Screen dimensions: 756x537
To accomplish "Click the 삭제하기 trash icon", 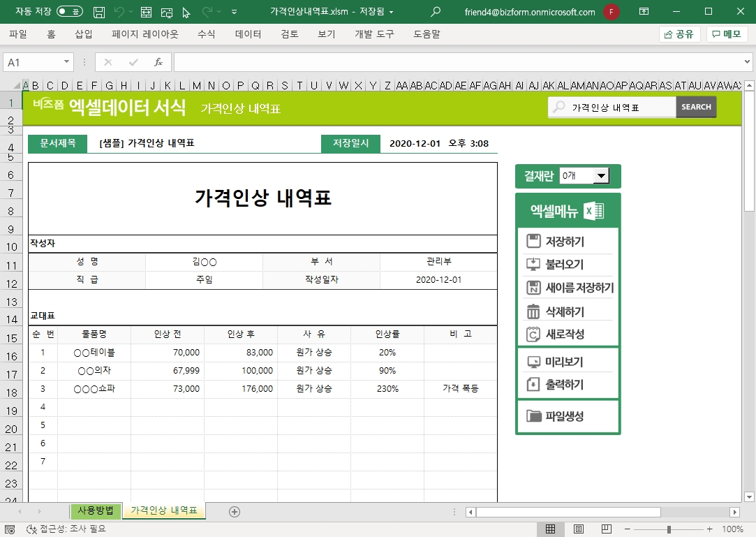I will (x=534, y=311).
